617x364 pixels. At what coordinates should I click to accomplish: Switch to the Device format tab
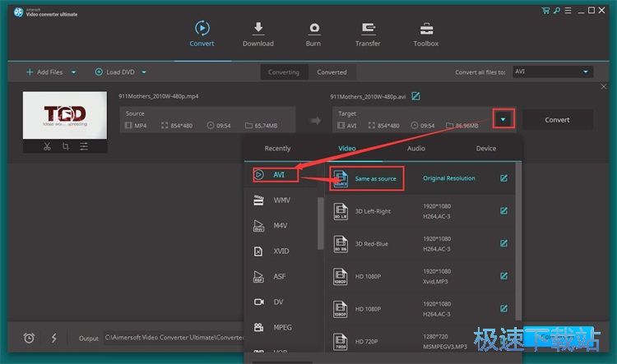click(x=486, y=149)
